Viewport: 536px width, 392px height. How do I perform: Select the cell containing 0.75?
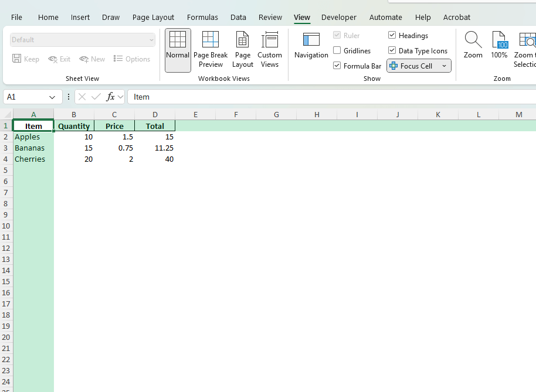tap(114, 148)
